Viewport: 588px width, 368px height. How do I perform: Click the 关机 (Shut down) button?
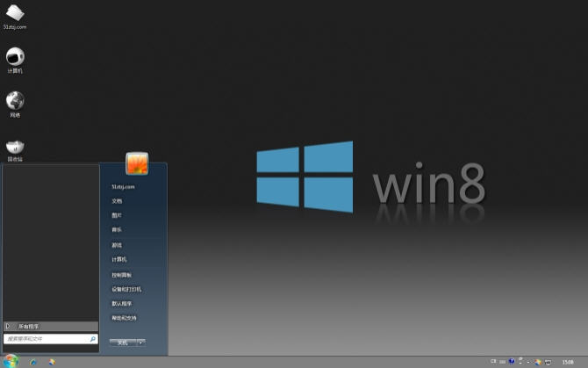[123, 343]
